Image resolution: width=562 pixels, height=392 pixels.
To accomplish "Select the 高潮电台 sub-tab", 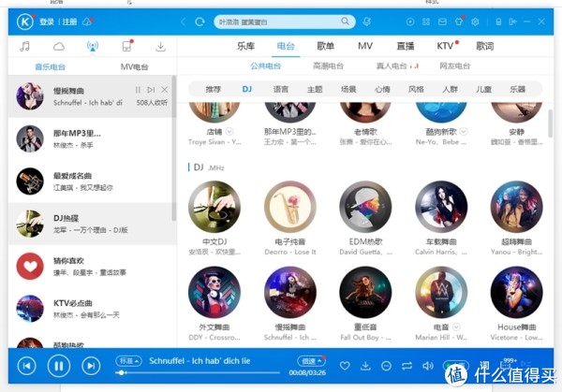I will tap(328, 65).
